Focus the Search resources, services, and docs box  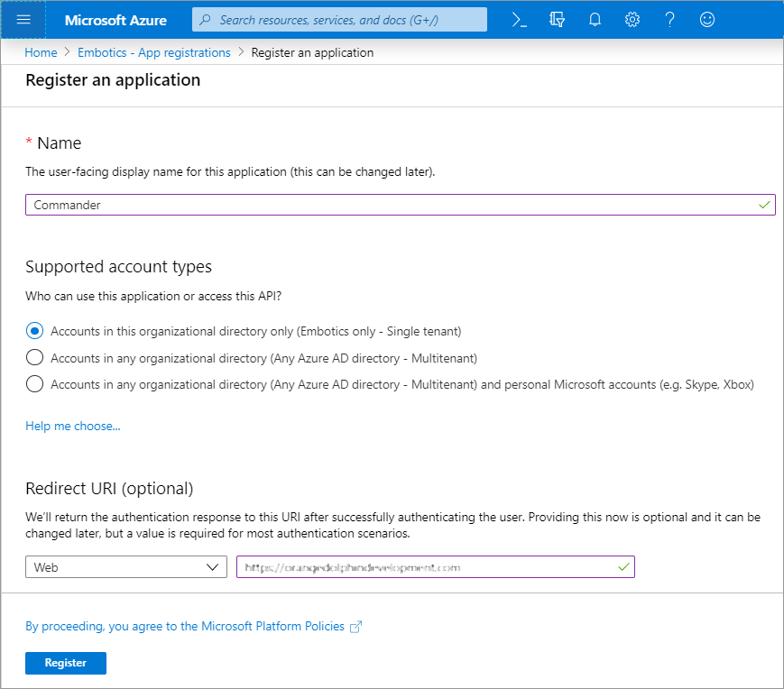339,20
